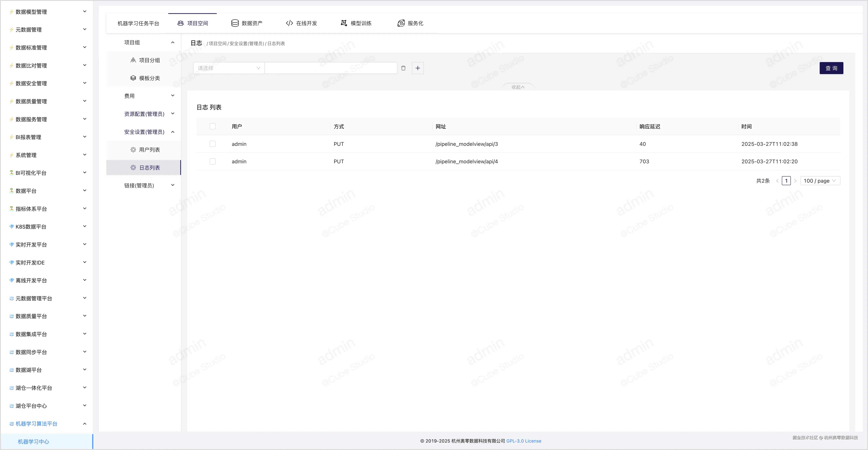The height and width of the screenshot is (450, 868).
Task: Click the filter value text field
Action: coord(331,68)
